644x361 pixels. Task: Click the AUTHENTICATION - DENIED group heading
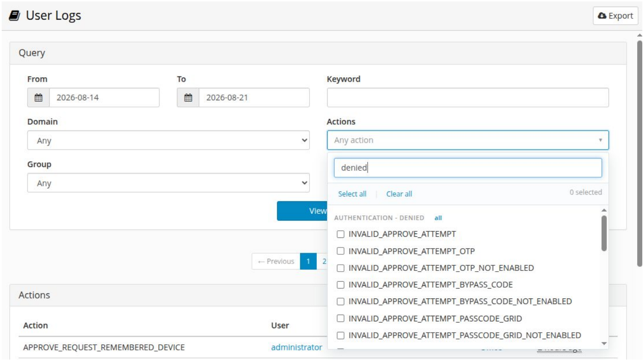pos(379,218)
